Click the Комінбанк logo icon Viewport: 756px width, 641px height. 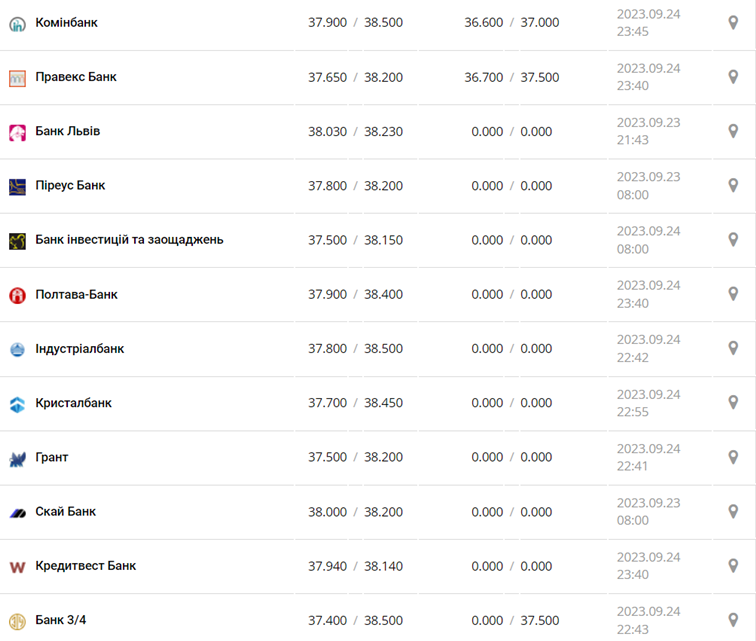(x=17, y=23)
